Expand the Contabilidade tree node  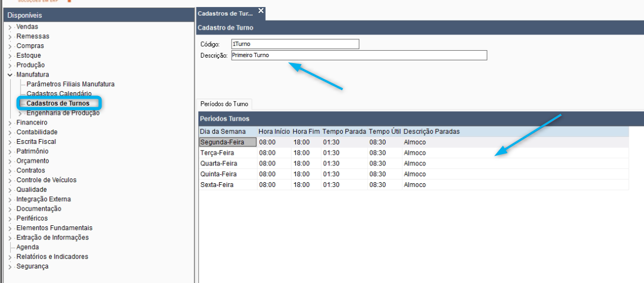10,133
